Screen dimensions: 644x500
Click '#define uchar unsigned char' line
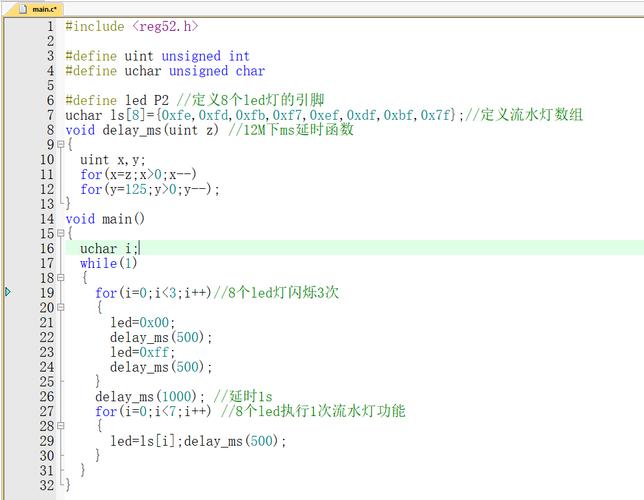point(165,71)
